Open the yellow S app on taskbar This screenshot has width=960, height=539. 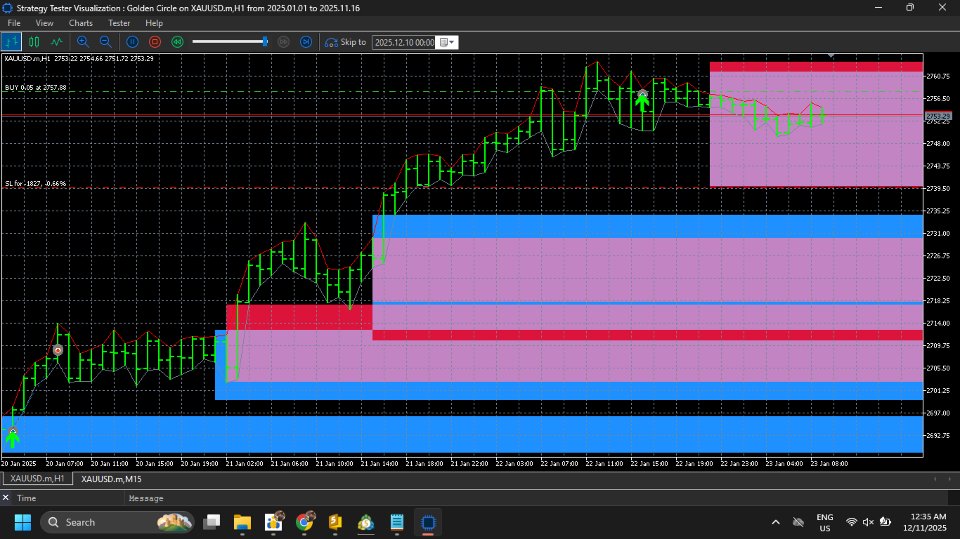tap(335, 522)
